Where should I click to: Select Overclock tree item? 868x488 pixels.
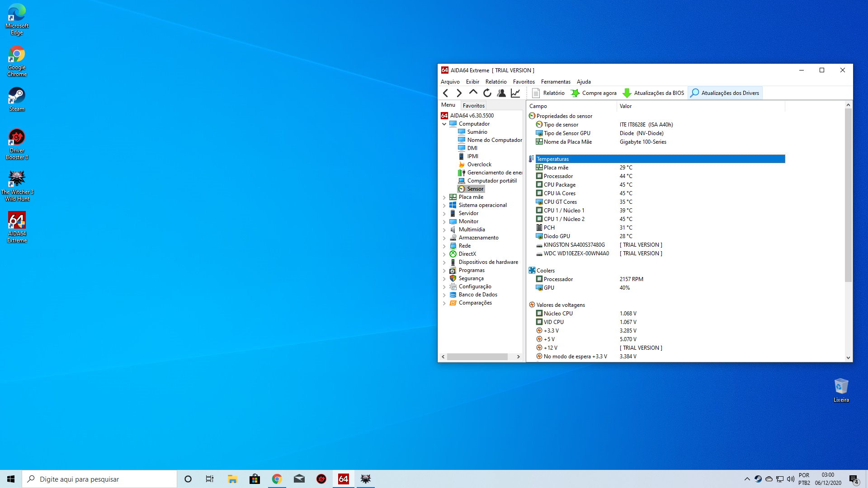tap(479, 164)
